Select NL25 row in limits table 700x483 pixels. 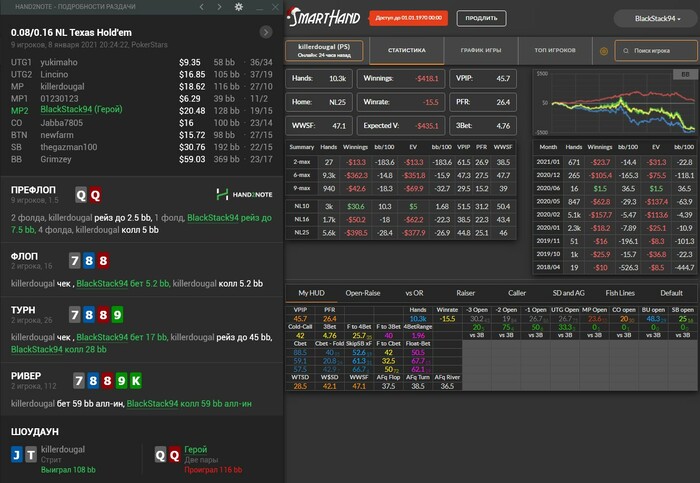click(x=401, y=233)
